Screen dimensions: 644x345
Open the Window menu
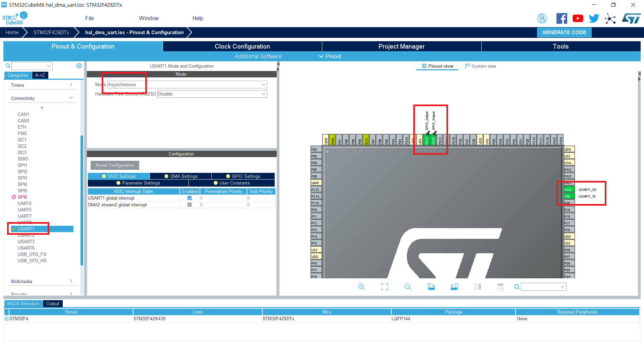[149, 18]
